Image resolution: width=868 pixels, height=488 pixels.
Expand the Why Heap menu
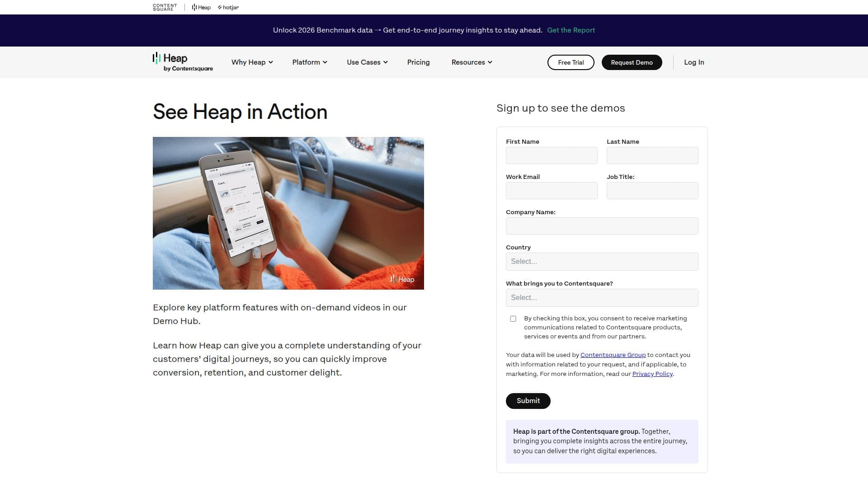point(252,62)
